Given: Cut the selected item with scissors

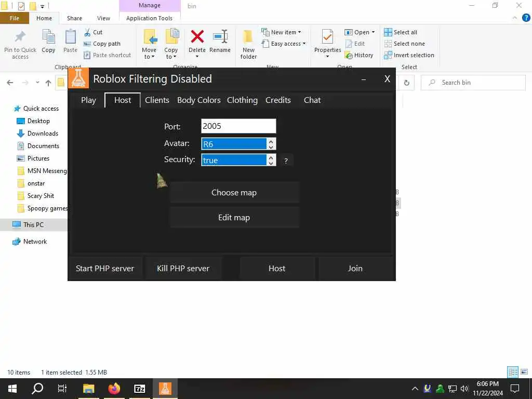Looking at the screenshot, I should pos(93,32).
